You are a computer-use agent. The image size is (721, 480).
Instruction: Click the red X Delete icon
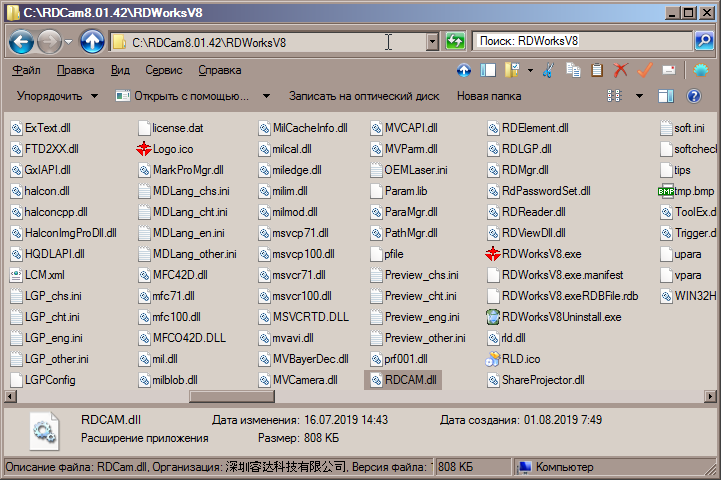[620, 71]
